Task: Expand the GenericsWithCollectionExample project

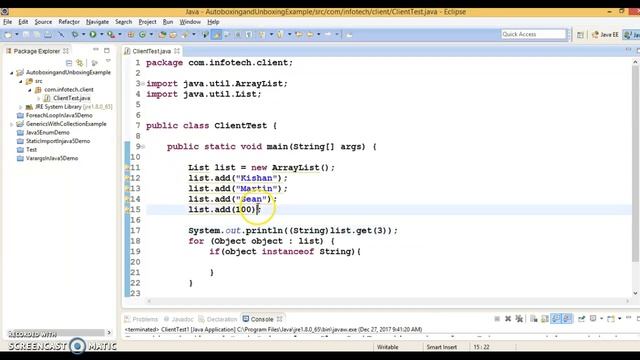Action: (11, 124)
